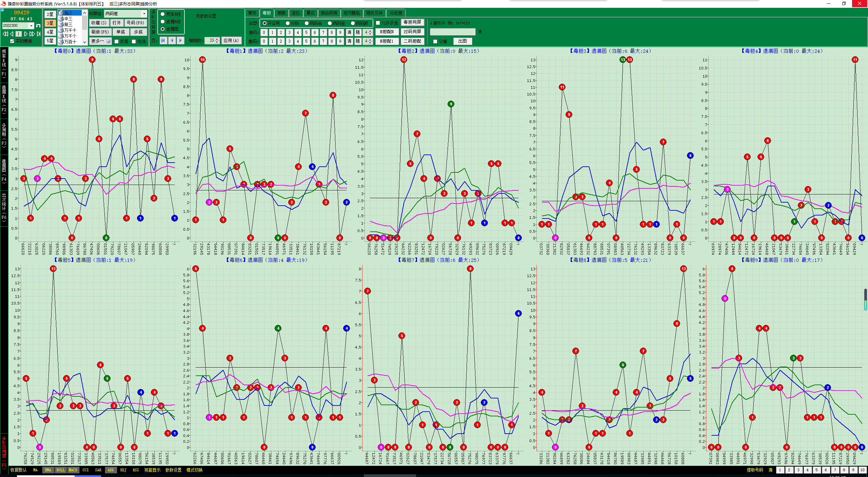Step forward one period with right triangle

point(25,34)
